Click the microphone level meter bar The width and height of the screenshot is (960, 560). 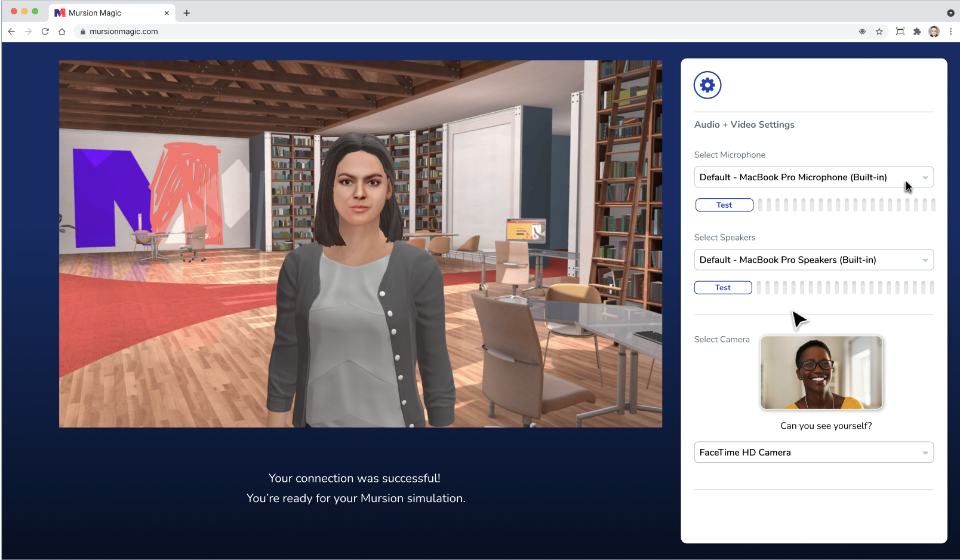point(846,205)
